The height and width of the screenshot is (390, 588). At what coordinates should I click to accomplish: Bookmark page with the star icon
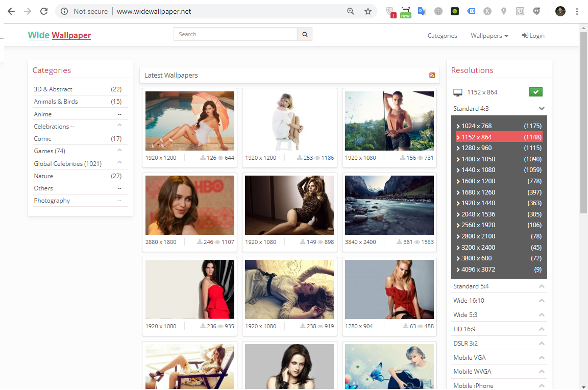click(367, 11)
